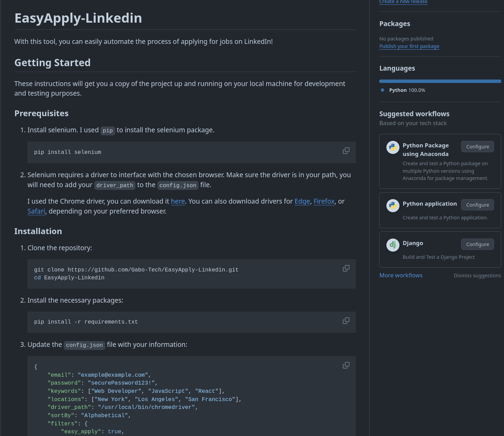Copy the config.json example block
The image size is (504, 436).
pos(346,365)
